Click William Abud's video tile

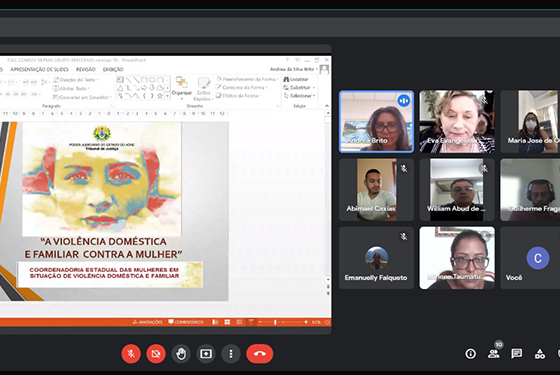[457, 190]
